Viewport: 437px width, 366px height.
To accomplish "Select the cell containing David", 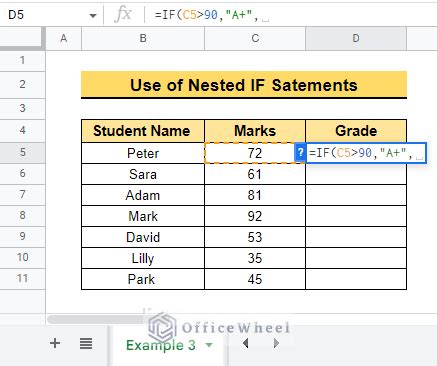I will click(143, 237).
